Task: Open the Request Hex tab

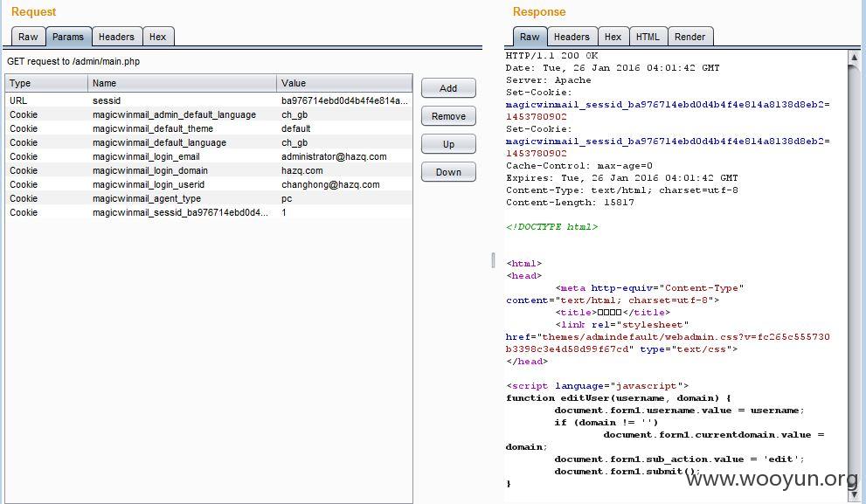Action: click(x=158, y=37)
